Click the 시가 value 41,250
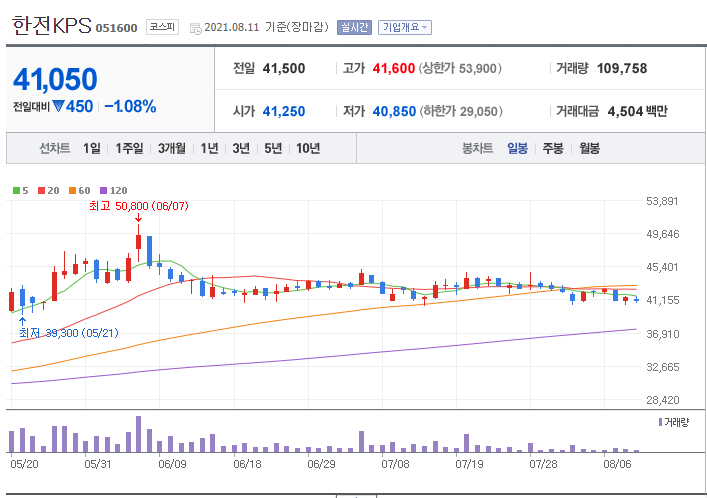707x498 pixels. 284,111
